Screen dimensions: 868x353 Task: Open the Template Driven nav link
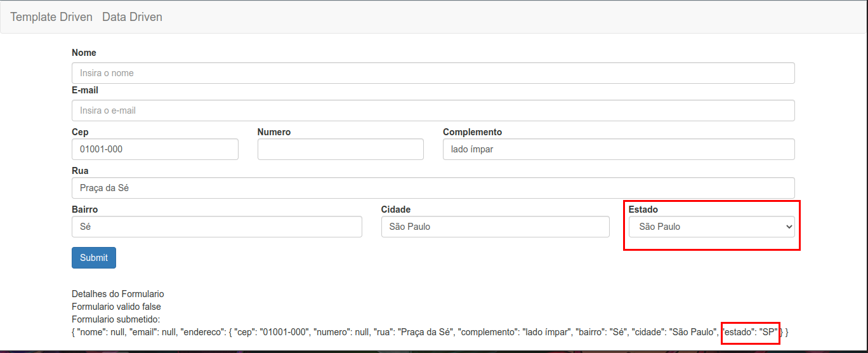tap(51, 17)
